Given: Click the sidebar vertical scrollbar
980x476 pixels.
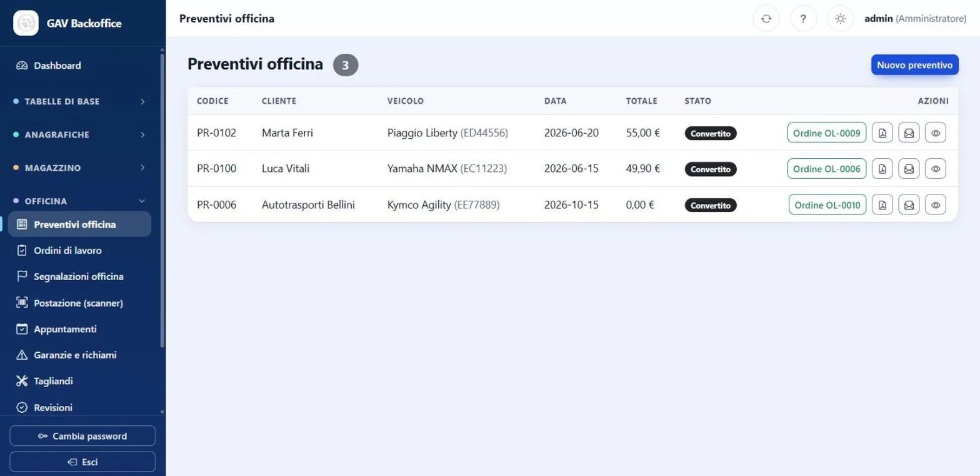Looking at the screenshot, I should [162, 200].
